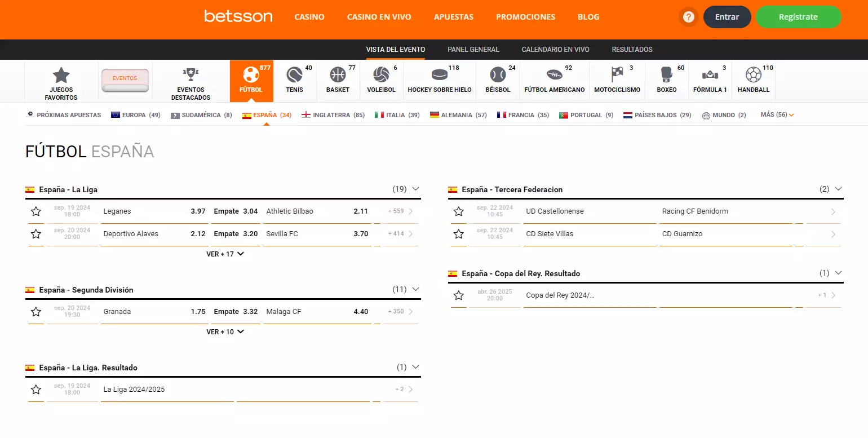
Task: Choose the Tenis sport icon
Action: [294, 74]
